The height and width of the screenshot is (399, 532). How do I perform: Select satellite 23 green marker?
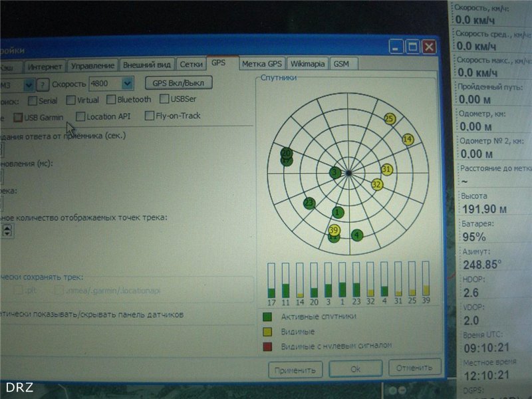309,203
